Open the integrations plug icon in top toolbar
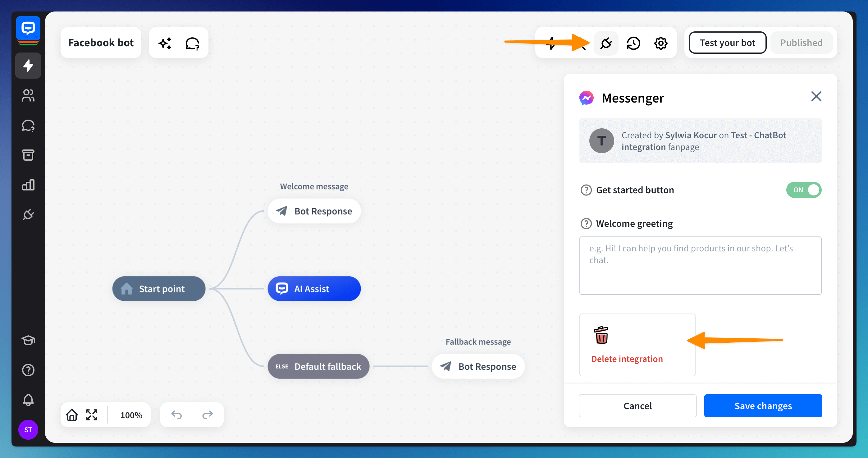 [606, 43]
